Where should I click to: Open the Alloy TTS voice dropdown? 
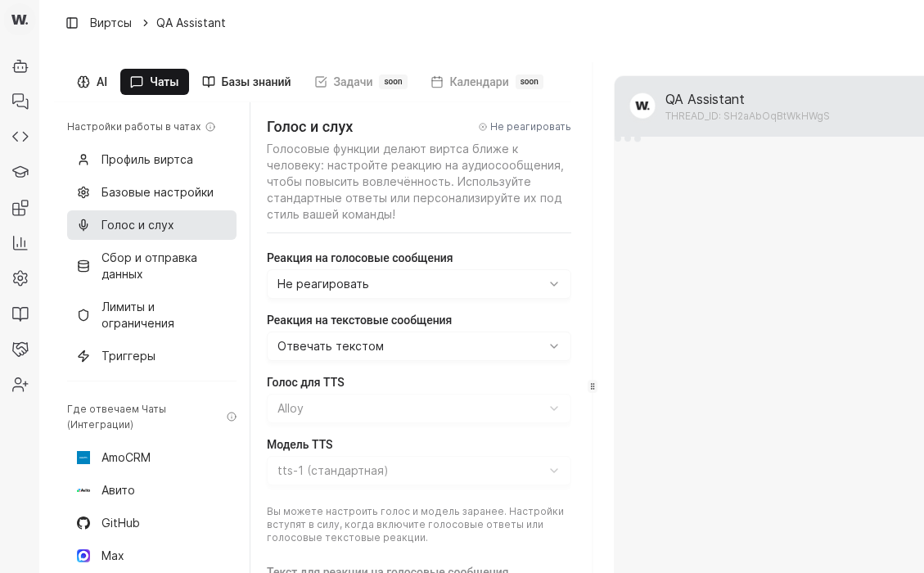418,408
